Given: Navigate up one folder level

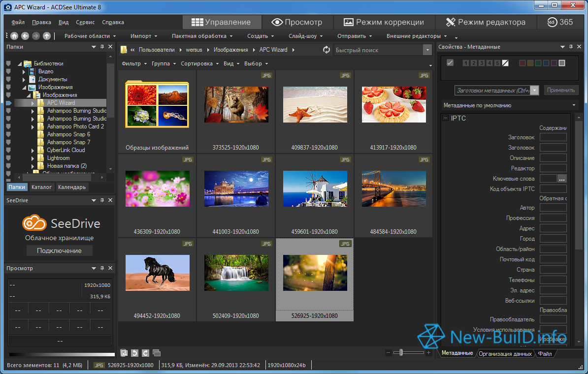Looking at the screenshot, I should coord(46,35).
